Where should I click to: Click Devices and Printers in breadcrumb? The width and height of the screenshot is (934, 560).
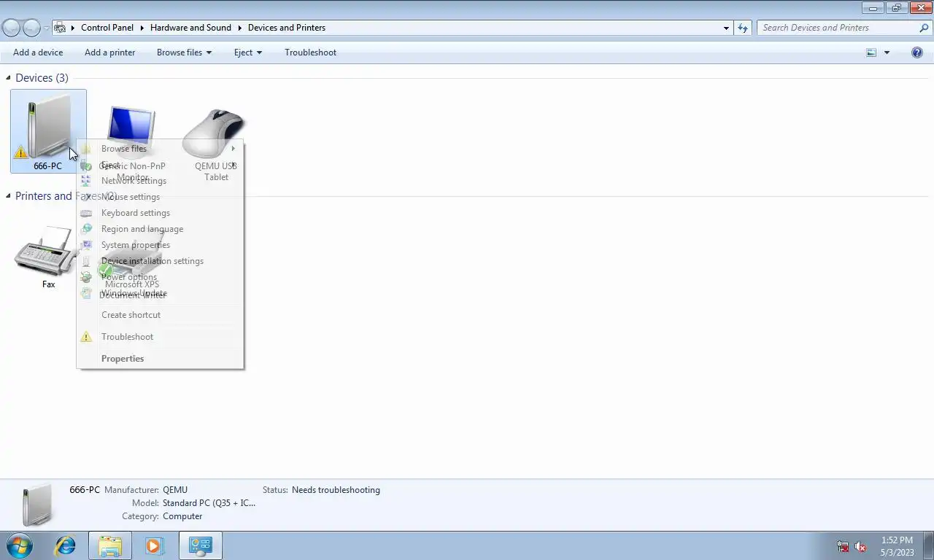(x=287, y=28)
